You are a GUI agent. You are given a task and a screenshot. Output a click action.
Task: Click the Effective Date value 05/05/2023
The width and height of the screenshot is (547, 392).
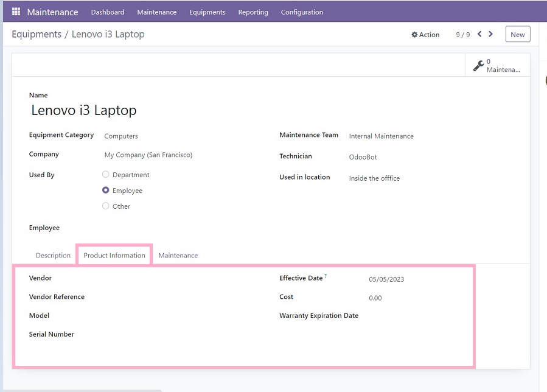[386, 279]
